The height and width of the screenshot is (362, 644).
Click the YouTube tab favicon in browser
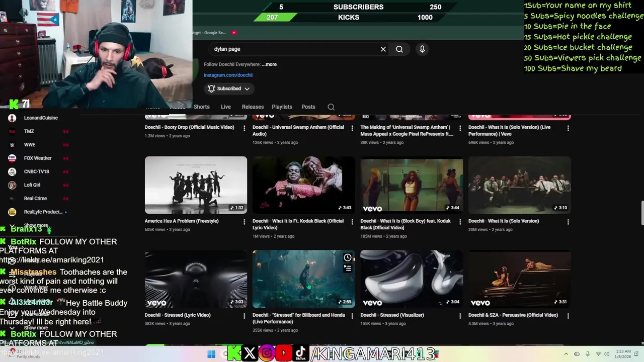234,33
